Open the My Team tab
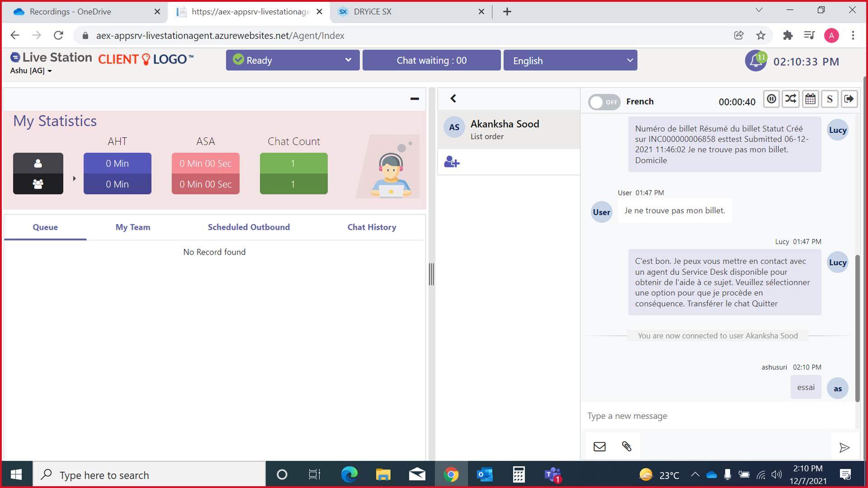 [x=133, y=227]
